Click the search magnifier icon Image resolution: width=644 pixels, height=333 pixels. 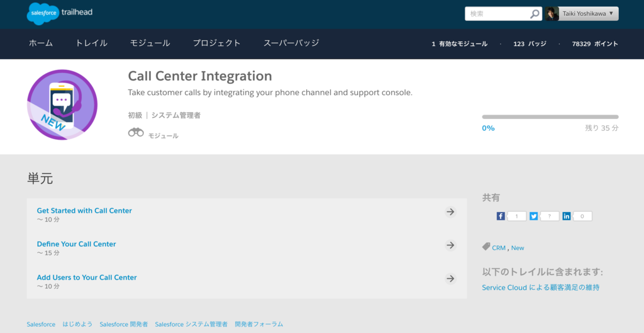pyautogui.click(x=535, y=14)
